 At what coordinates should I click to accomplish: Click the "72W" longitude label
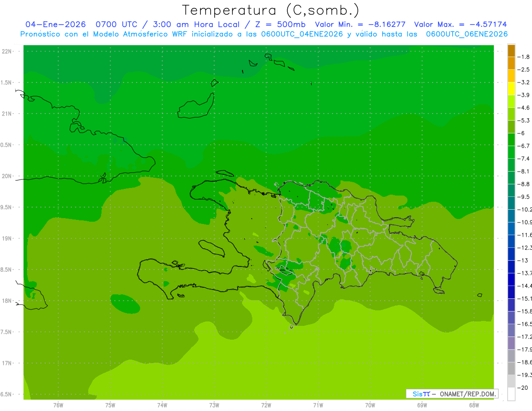(266, 405)
